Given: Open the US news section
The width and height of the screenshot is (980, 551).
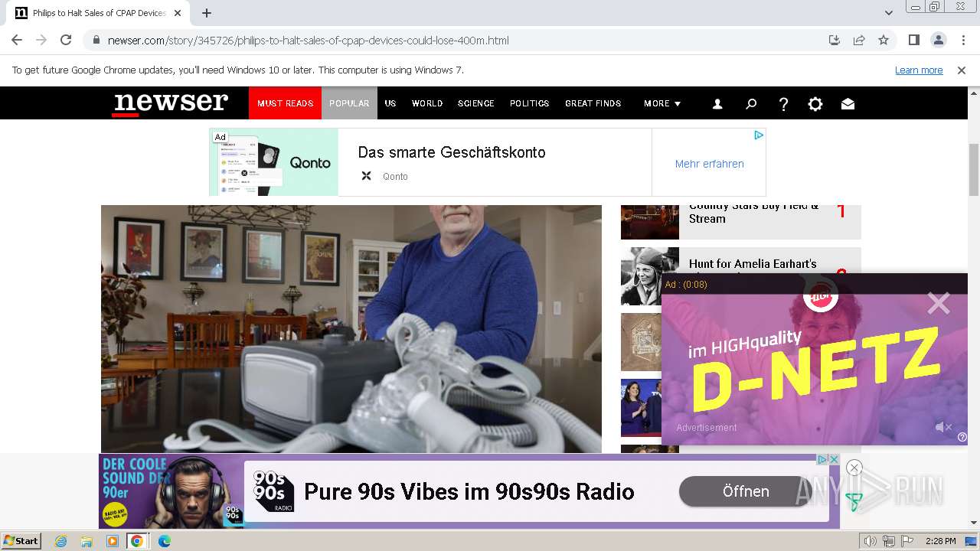Looking at the screenshot, I should click(x=390, y=103).
